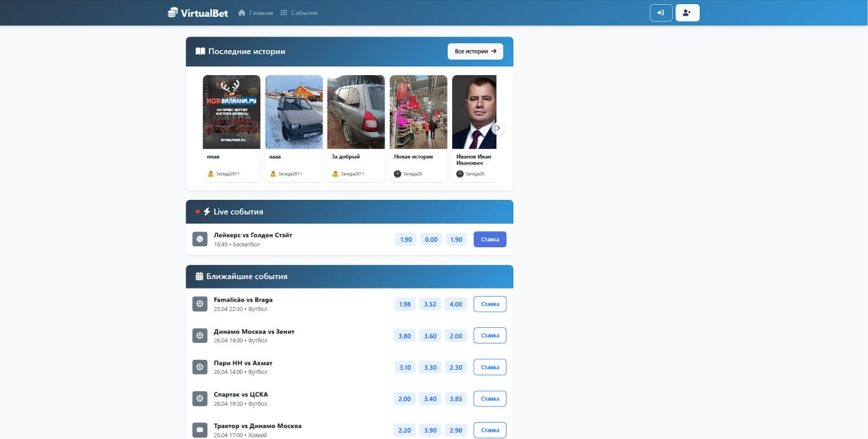
Task: Click the Famalicão vs Braga match title
Action: coord(243,299)
